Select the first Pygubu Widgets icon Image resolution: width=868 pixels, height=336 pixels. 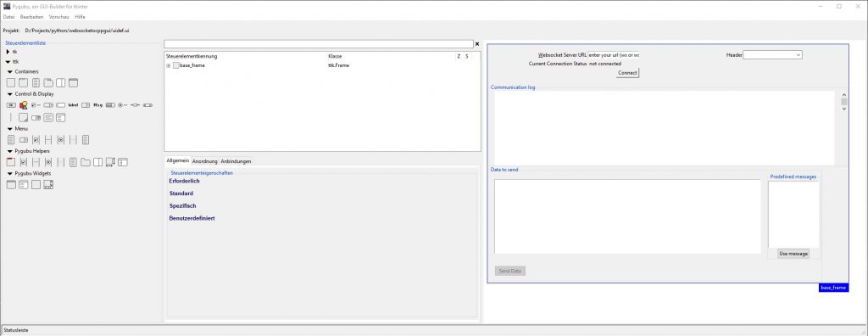[x=11, y=185]
